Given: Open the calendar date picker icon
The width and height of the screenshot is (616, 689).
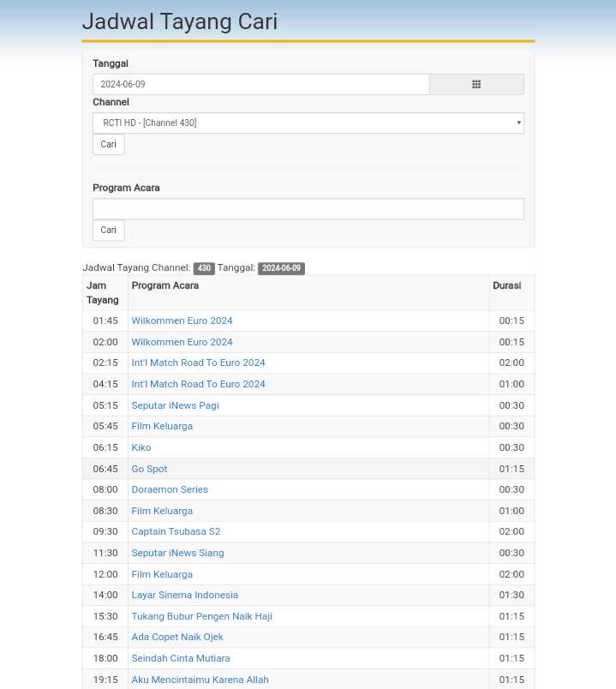Looking at the screenshot, I should (476, 84).
